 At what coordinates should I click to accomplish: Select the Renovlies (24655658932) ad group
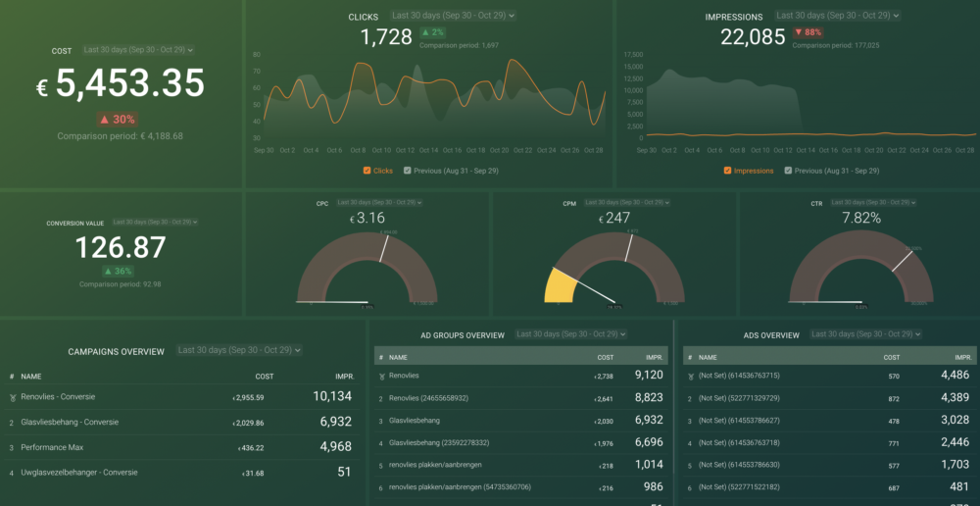coord(521,398)
